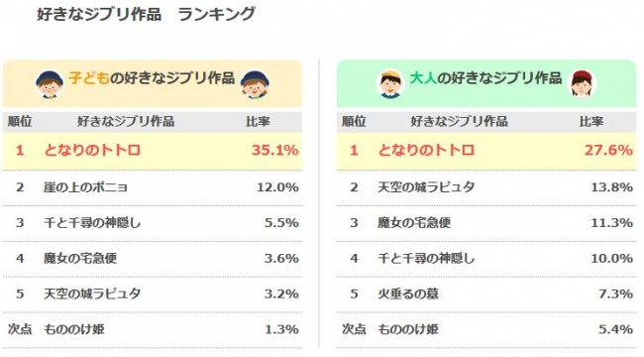644x357 pixels.
Task: Select 千と千尋の神隠し ranked 3 for children
Action: [92, 223]
